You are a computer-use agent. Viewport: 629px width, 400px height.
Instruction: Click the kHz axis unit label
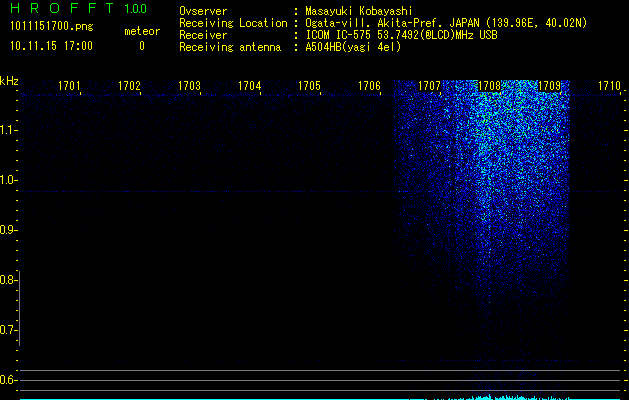pos(9,81)
